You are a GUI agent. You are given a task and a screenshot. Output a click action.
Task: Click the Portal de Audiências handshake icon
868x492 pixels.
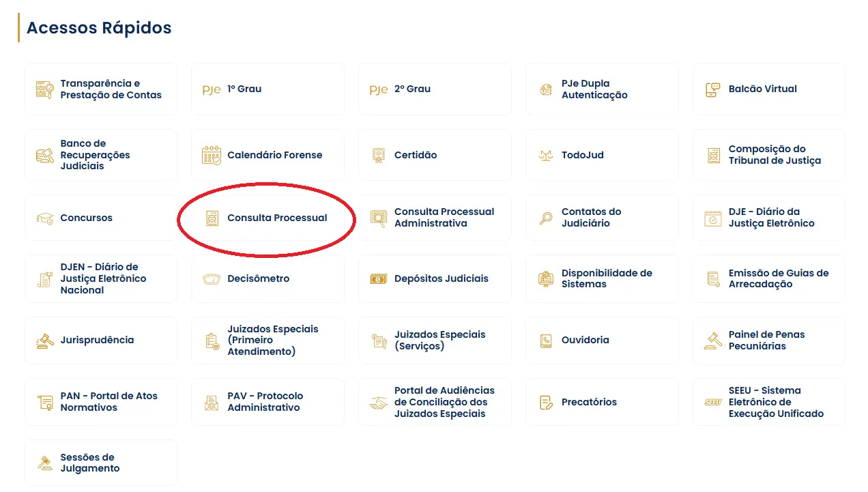pyautogui.click(x=378, y=403)
